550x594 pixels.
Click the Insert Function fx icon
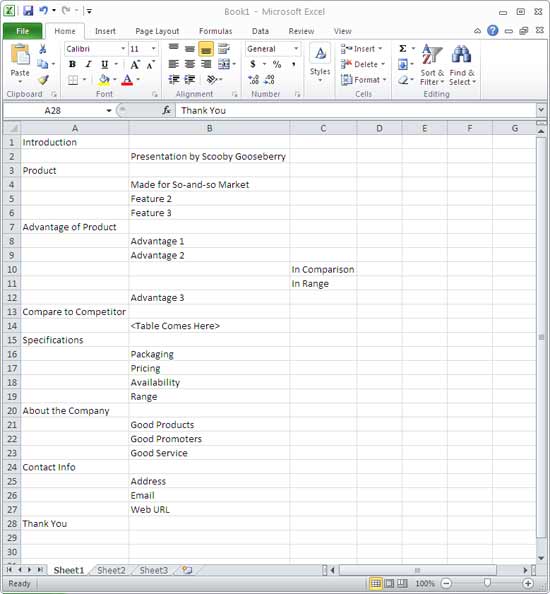pyautogui.click(x=166, y=110)
